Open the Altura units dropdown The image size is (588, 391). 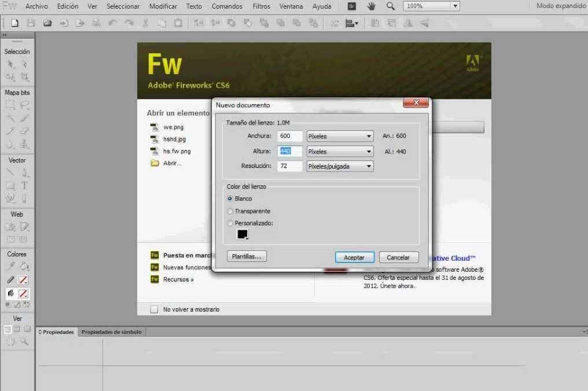340,152
